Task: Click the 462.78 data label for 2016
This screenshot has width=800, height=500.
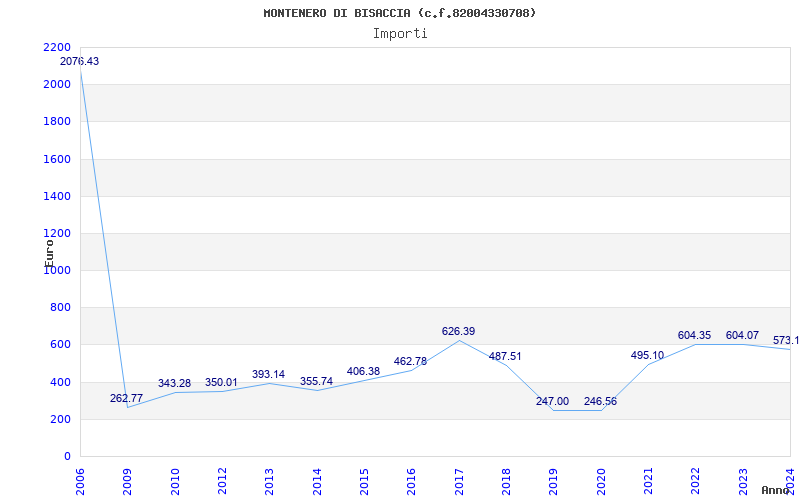Action: pos(410,361)
